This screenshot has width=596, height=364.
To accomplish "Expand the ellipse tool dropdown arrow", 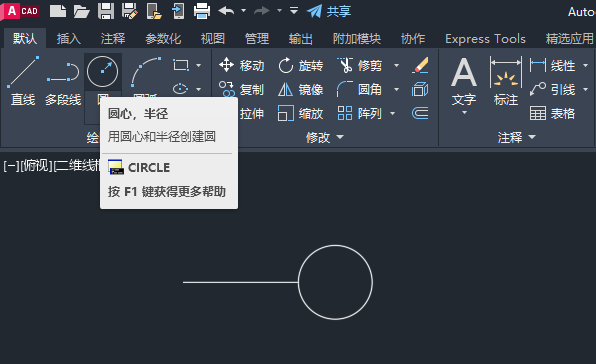I will coord(198,89).
